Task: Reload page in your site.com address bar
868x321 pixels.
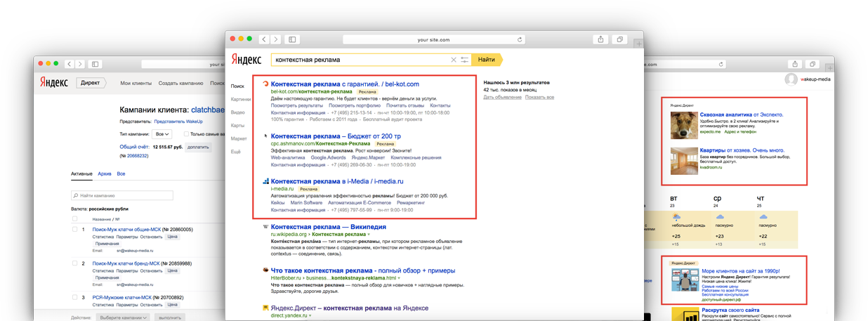Action: [520, 40]
